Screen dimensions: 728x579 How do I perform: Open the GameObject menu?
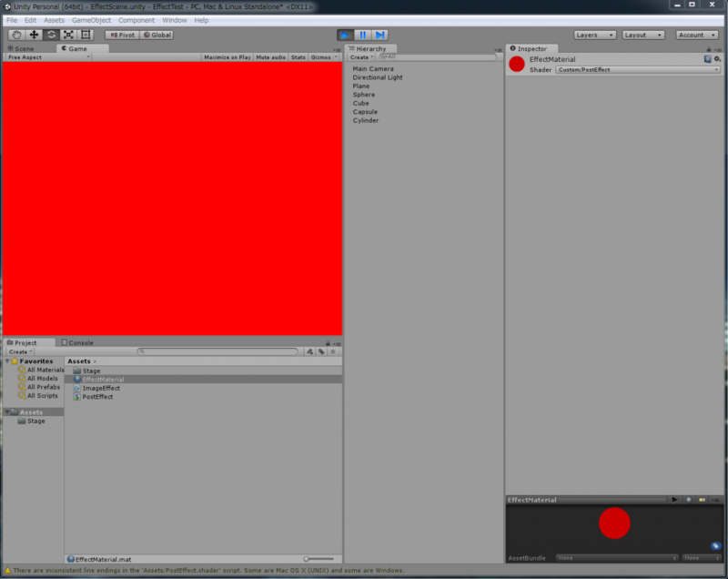(x=91, y=20)
